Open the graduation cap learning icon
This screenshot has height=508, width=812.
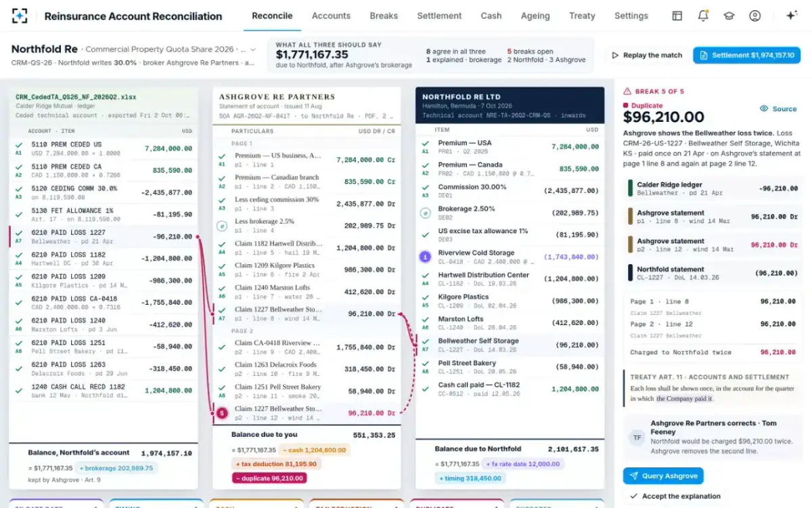(729, 16)
